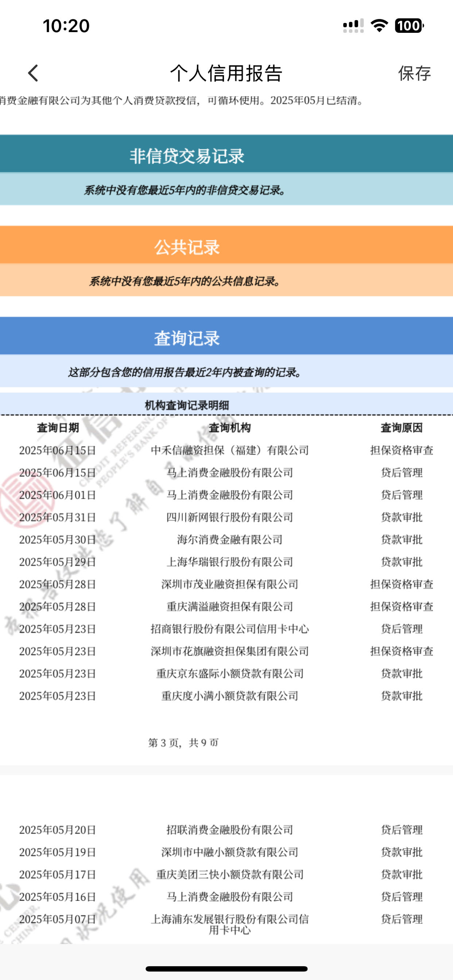Tap 担保资格审查 in the 中禾信融资担保 row
453x980 pixels.
[x=402, y=450]
